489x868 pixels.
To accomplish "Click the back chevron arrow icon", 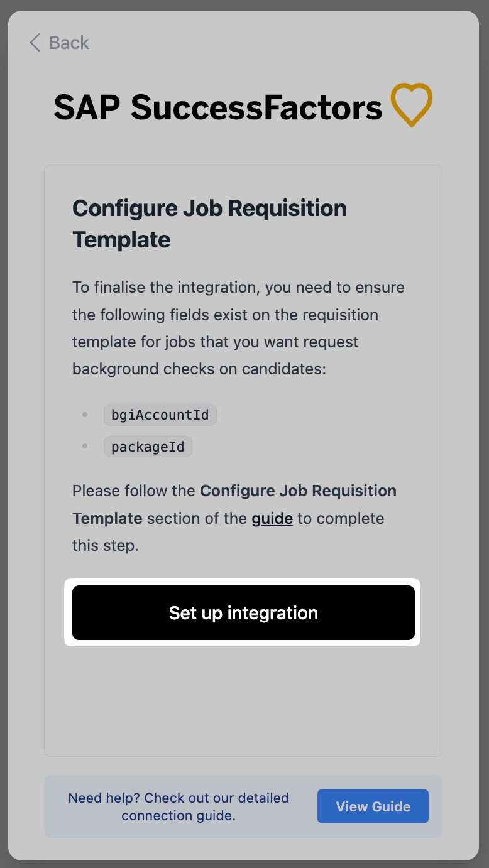I will coord(35,43).
